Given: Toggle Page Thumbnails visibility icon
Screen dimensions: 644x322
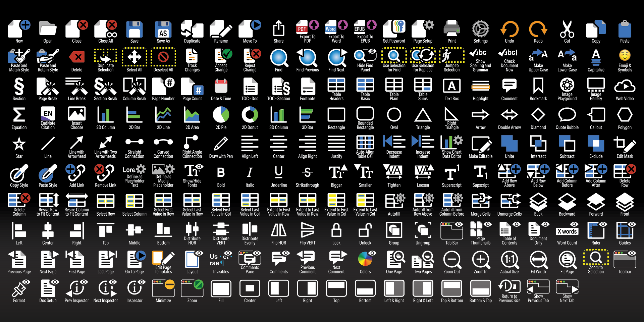Looking at the screenshot, I should 481,229.
